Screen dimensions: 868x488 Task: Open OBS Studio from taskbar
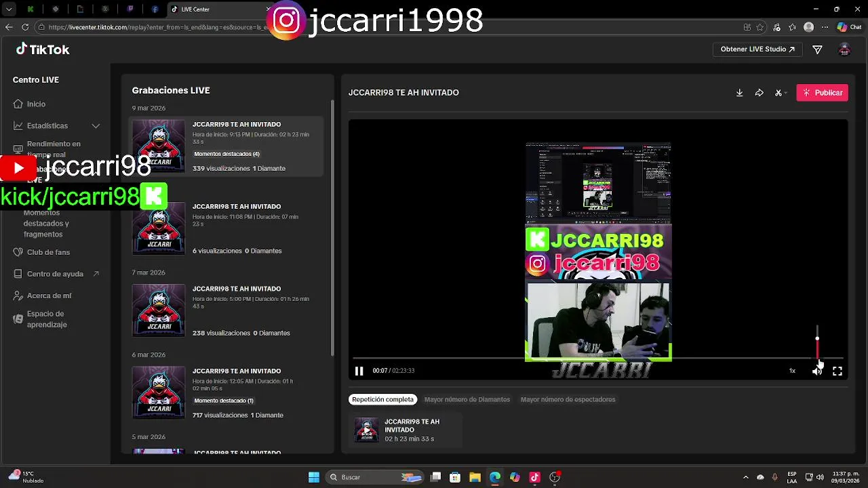pyautogui.click(x=555, y=477)
